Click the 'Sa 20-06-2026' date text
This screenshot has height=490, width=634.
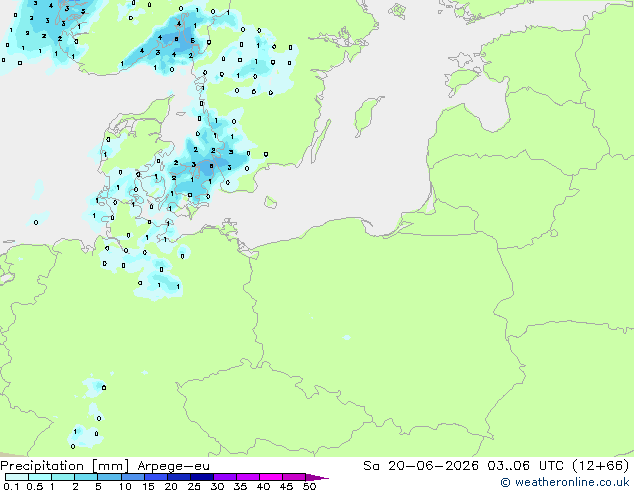(x=421, y=466)
